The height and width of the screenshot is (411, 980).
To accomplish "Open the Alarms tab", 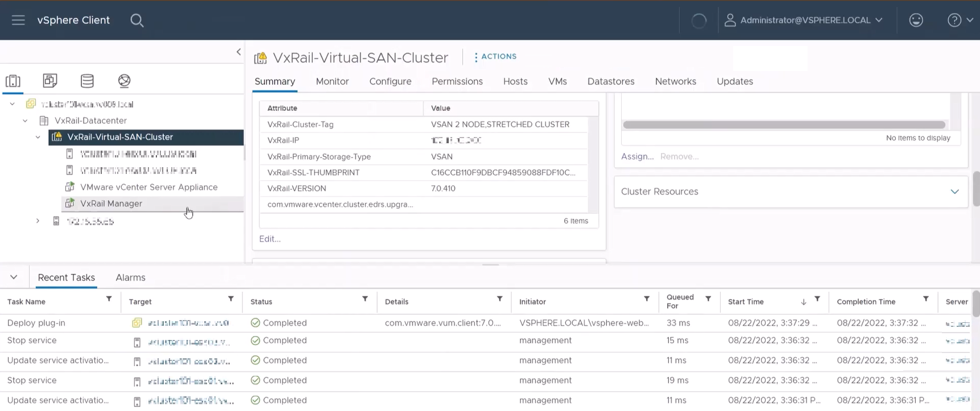I will point(130,277).
